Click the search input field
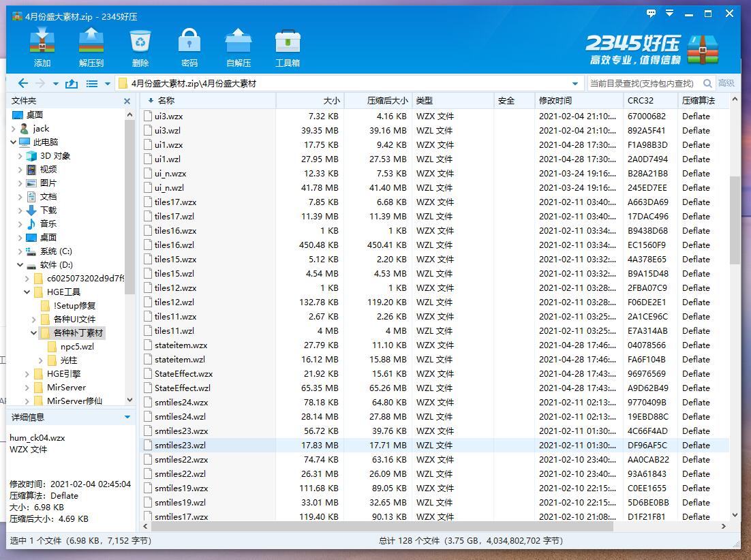Image resolution: width=751 pixels, height=560 pixels. (x=645, y=84)
